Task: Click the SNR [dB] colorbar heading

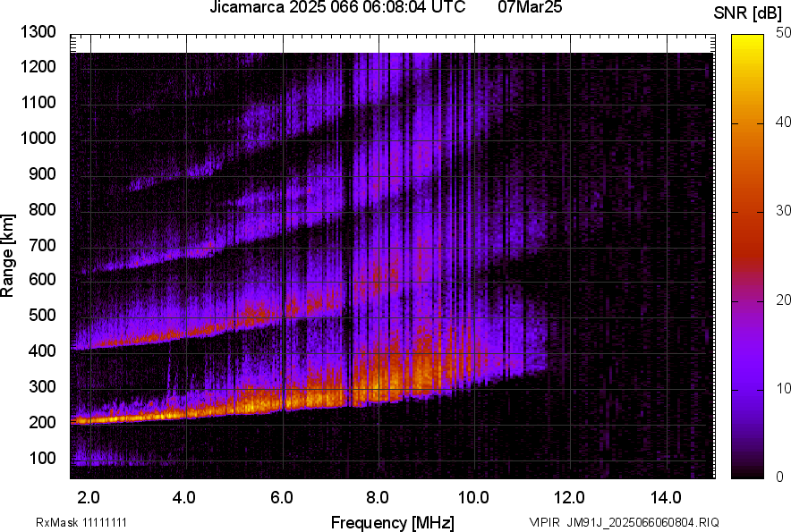Action: pyautogui.click(x=749, y=13)
